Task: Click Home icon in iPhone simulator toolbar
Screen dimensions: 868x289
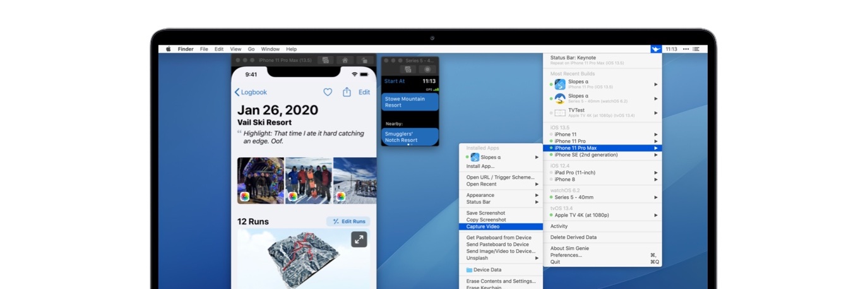Action: [344, 60]
